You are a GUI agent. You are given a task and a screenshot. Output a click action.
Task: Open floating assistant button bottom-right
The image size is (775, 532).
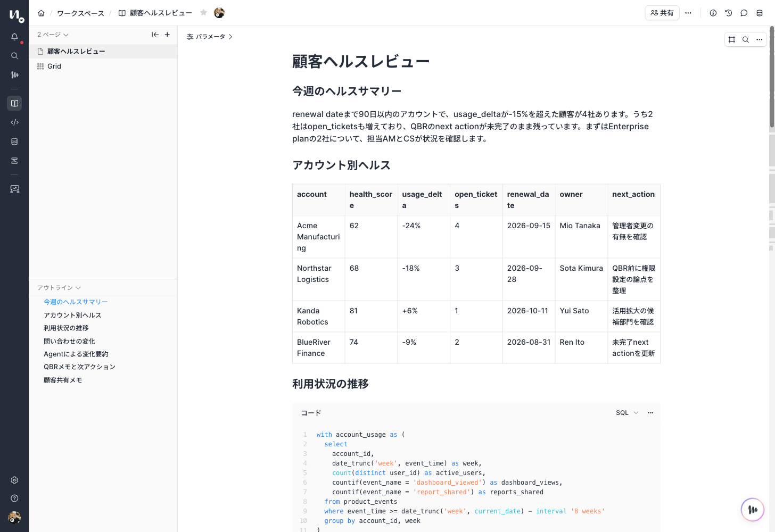pyautogui.click(x=753, y=509)
